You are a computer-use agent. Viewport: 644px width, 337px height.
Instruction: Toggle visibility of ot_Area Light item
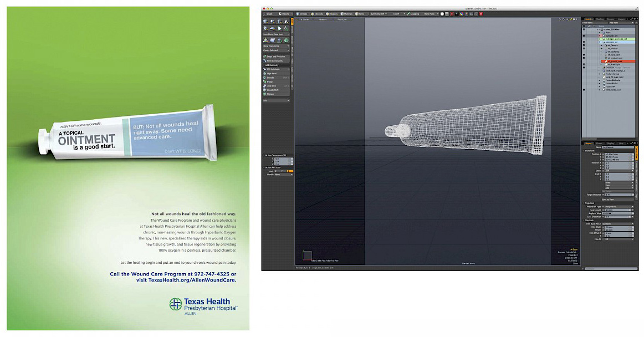[584, 64]
